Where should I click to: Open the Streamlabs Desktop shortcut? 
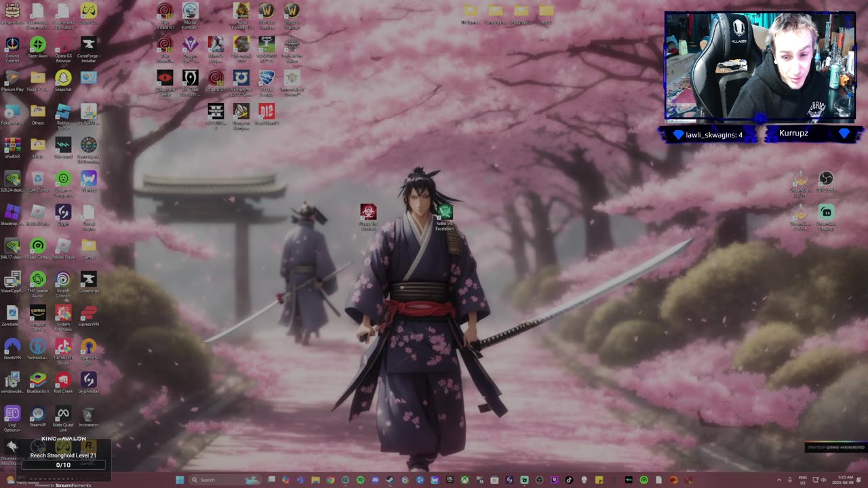pyautogui.click(x=826, y=216)
